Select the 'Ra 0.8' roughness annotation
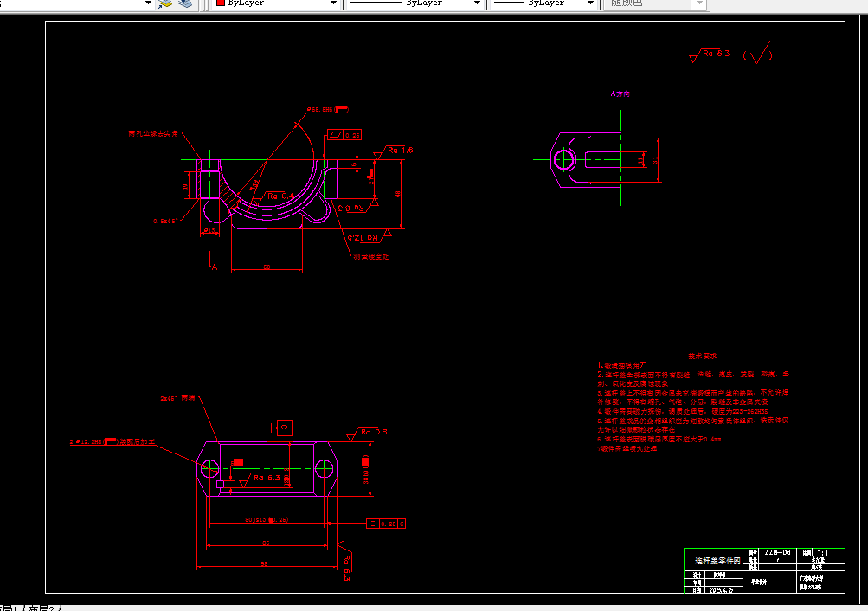 tap(374, 432)
